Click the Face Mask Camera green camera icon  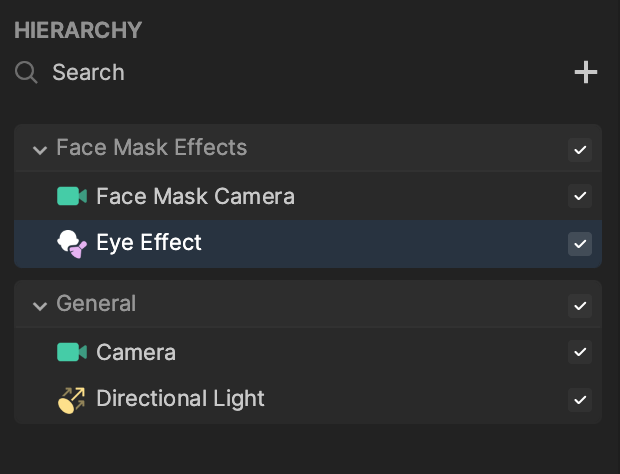coord(72,196)
